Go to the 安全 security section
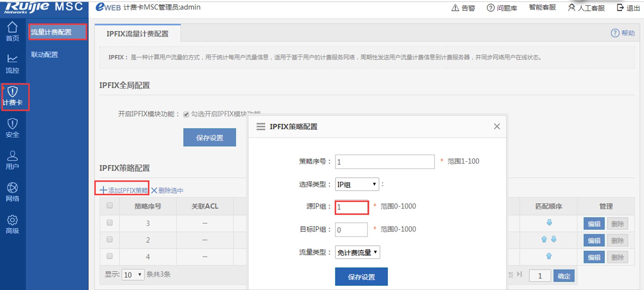 coord(12,128)
